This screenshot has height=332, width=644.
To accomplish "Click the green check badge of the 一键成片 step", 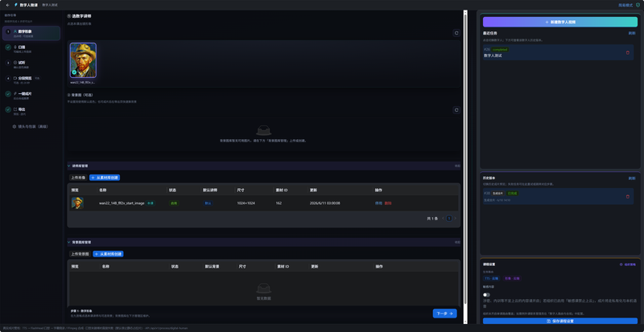I will 8,94.
